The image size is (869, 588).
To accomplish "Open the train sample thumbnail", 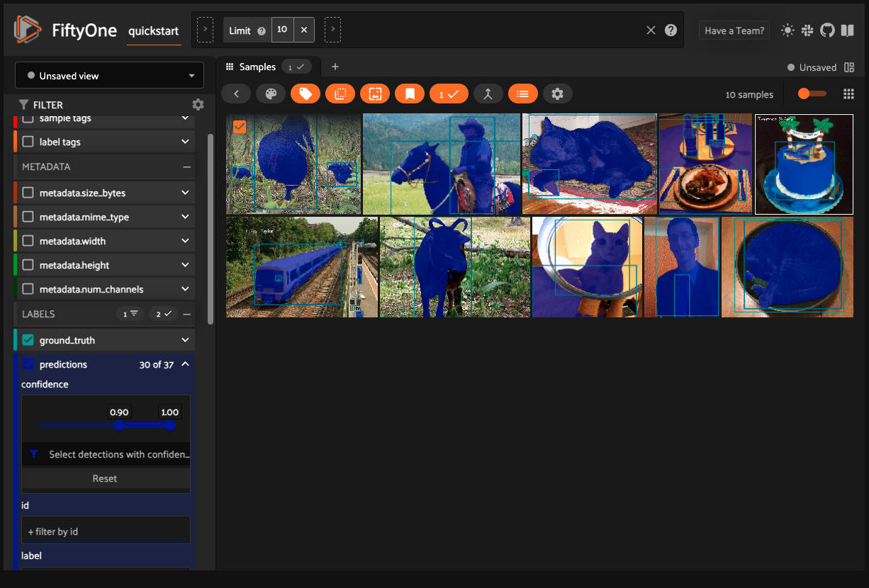I will coord(301,267).
